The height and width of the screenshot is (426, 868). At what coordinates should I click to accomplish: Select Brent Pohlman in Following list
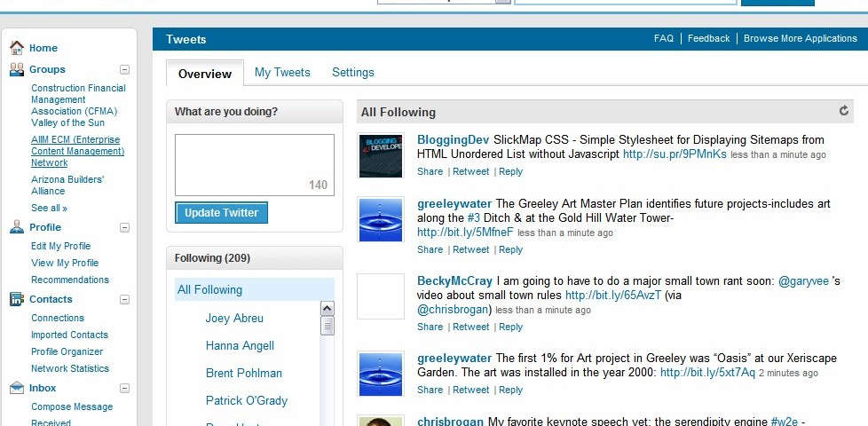click(x=243, y=373)
